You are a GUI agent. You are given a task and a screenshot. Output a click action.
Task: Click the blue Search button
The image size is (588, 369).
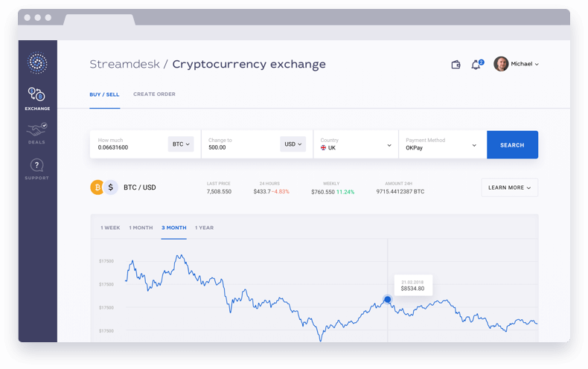(512, 145)
